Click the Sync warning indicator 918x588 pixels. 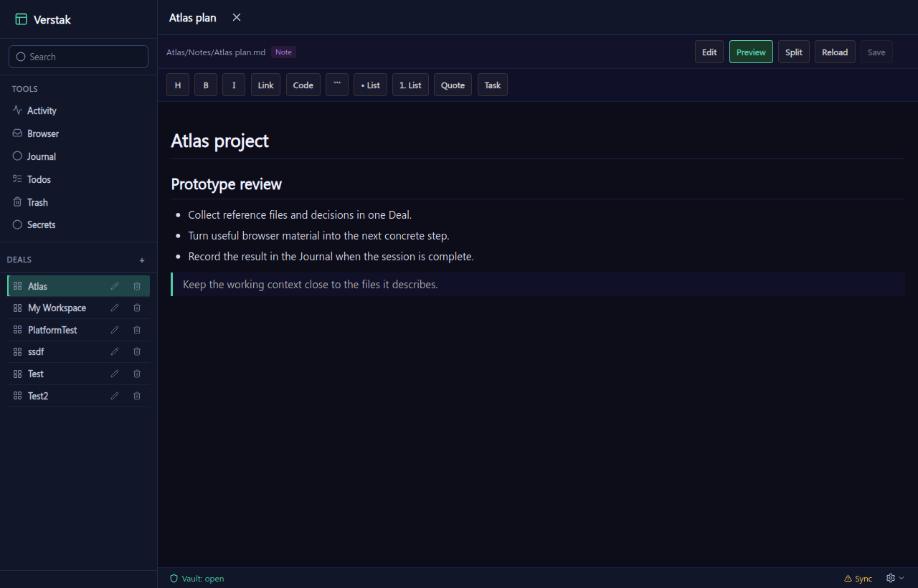(858, 579)
